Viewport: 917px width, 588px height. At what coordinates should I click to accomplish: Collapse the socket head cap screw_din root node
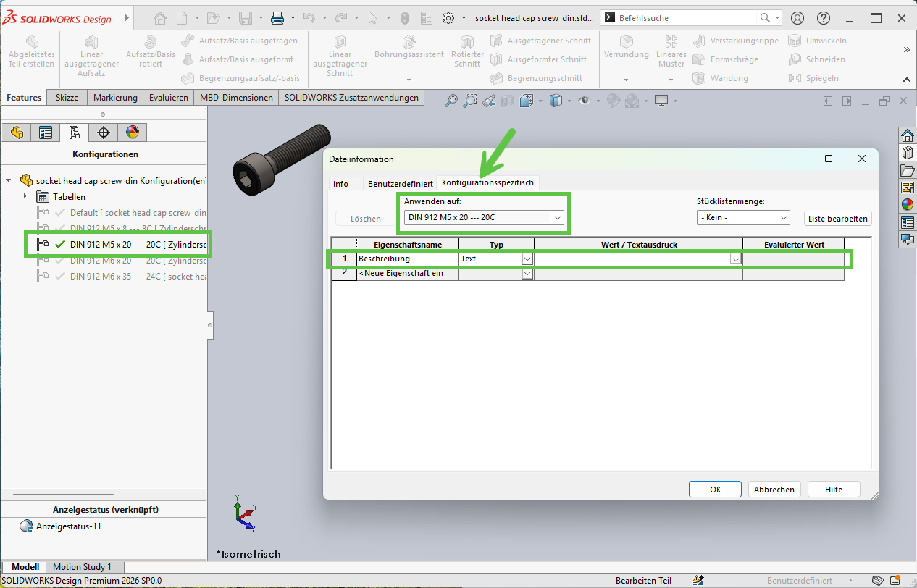point(9,181)
